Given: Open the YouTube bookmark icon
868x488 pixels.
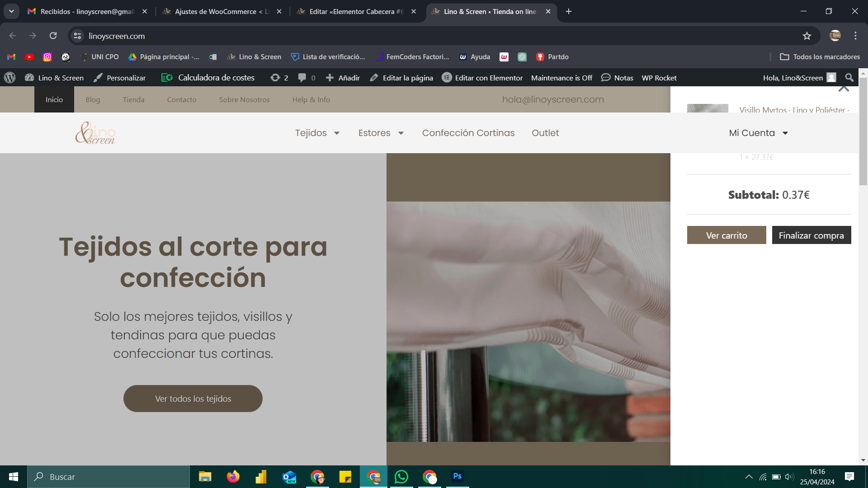Looking at the screenshot, I should tap(29, 57).
